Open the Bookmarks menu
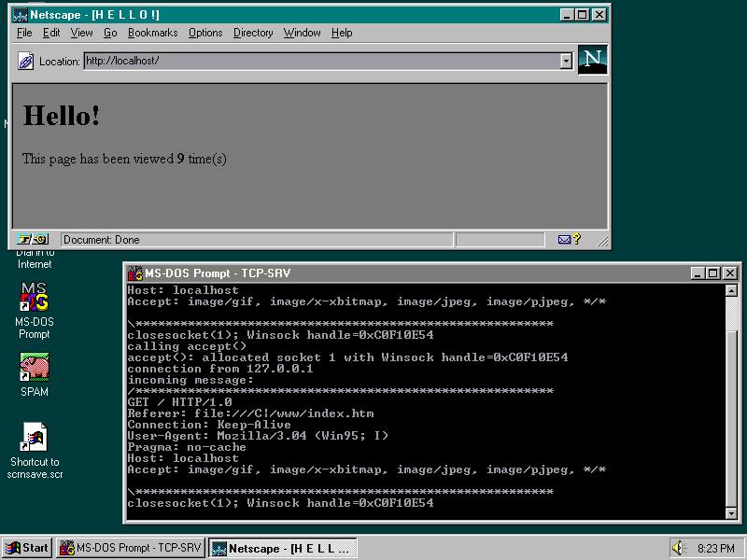This screenshot has height=560, width=747. [152, 33]
